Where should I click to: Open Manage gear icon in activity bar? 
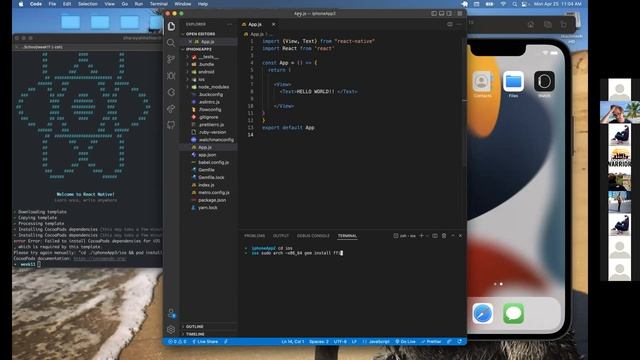click(171, 329)
